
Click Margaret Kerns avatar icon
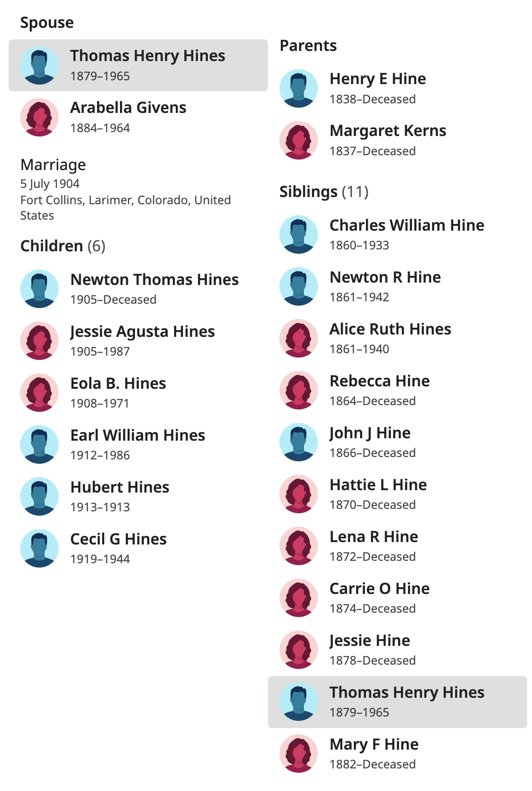click(x=299, y=140)
